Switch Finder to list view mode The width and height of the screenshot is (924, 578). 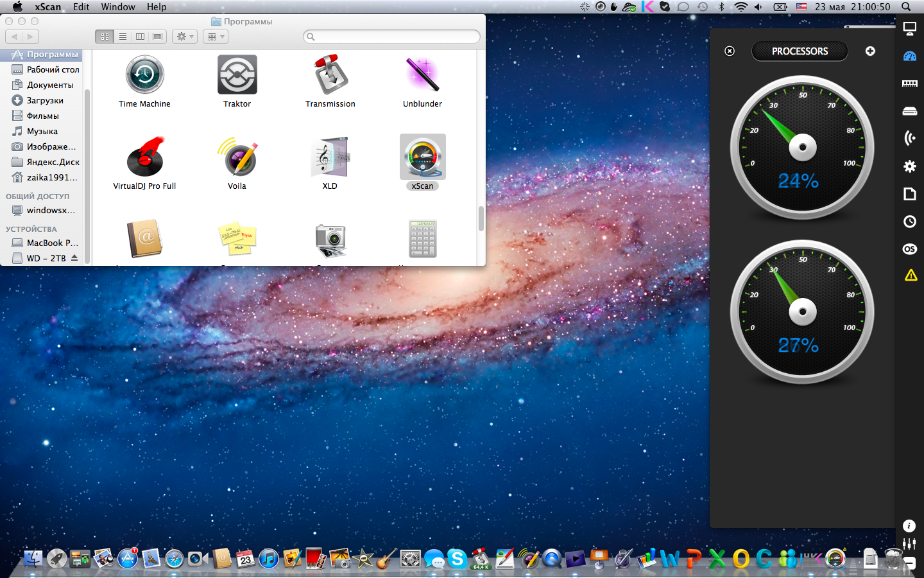click(123, 37)
